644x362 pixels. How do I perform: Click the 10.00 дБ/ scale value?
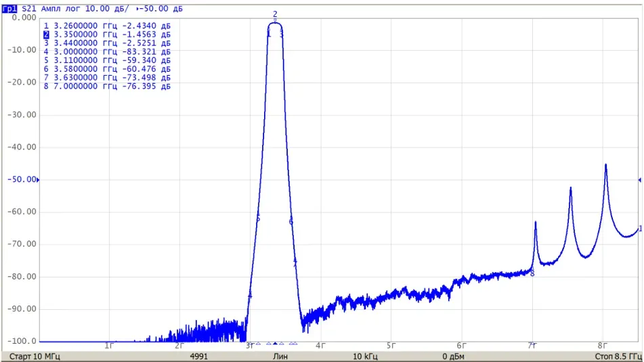click(107, 9)
